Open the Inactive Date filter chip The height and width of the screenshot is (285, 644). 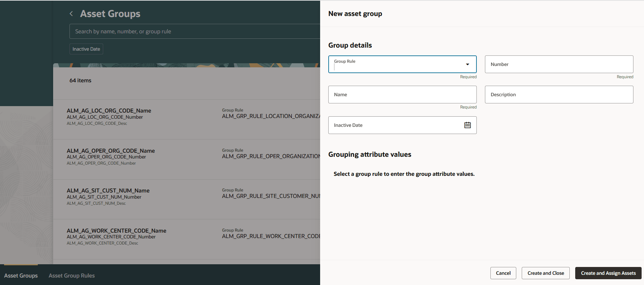(86, 49)
